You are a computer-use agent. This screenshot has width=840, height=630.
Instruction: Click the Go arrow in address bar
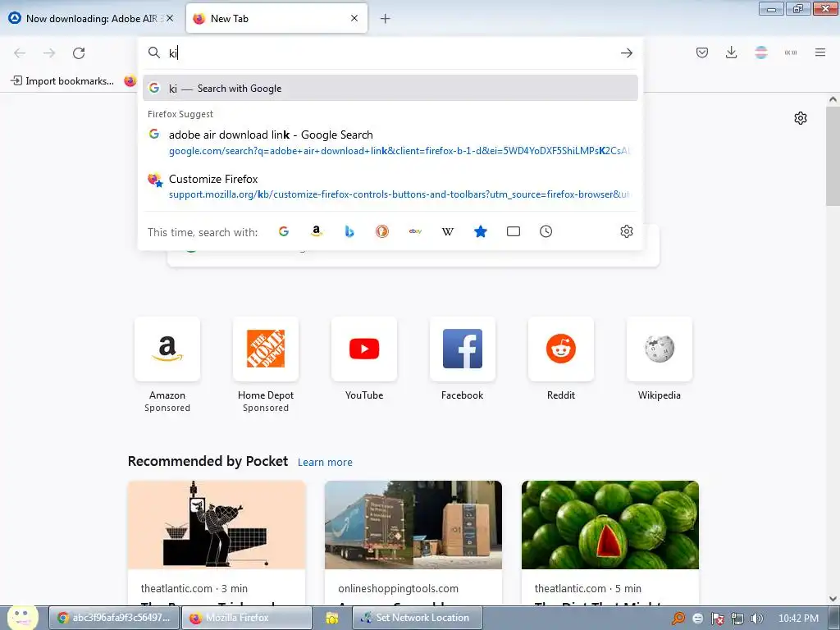click(x=626, y=53)
